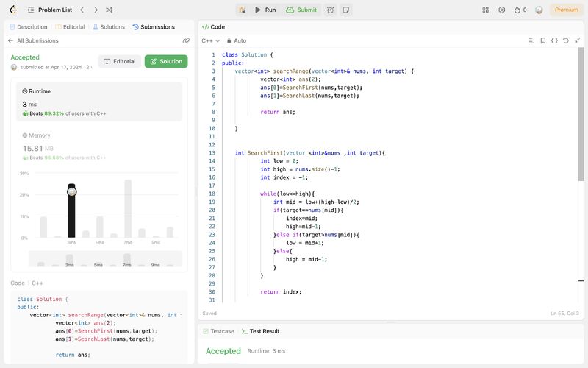The image size is (588, 368).
Task: Open the layout grid icon
Action: [x=485, y=10]
